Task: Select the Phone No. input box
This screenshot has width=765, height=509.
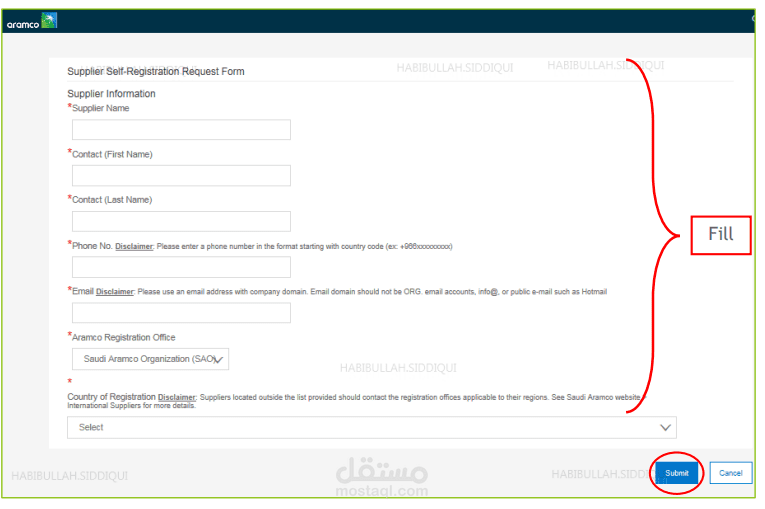Action: point(183,269)
